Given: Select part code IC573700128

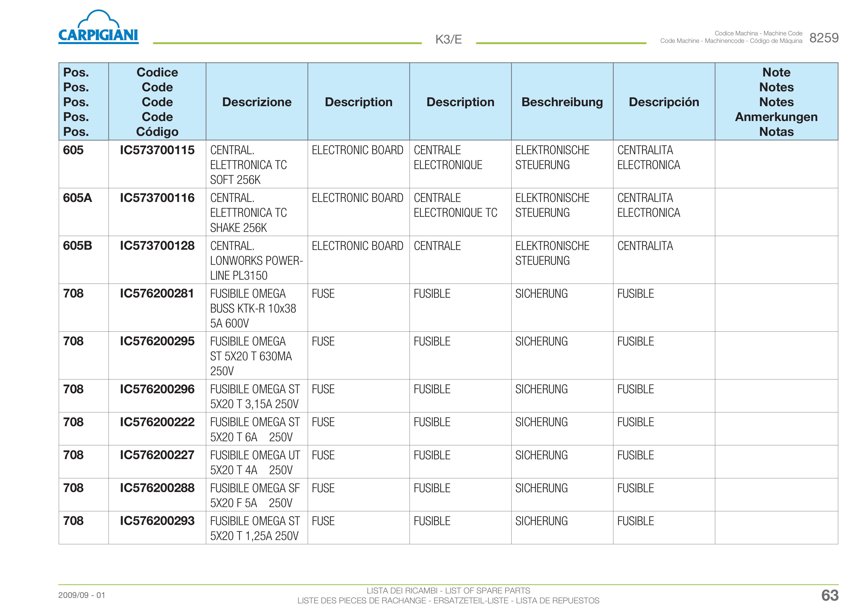Looking at the screenshot, I should tap(157, 246).
